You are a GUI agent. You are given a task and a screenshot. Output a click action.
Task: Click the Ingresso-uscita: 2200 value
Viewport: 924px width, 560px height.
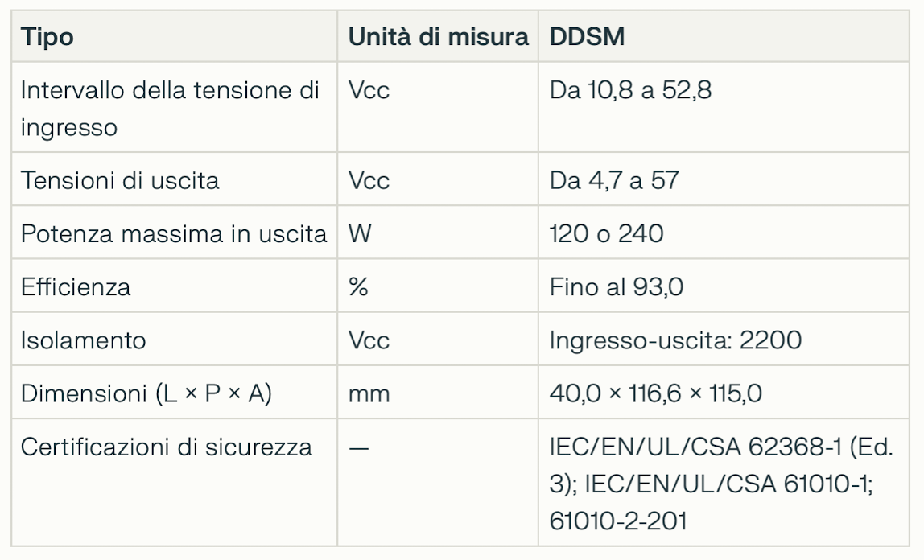675,340
